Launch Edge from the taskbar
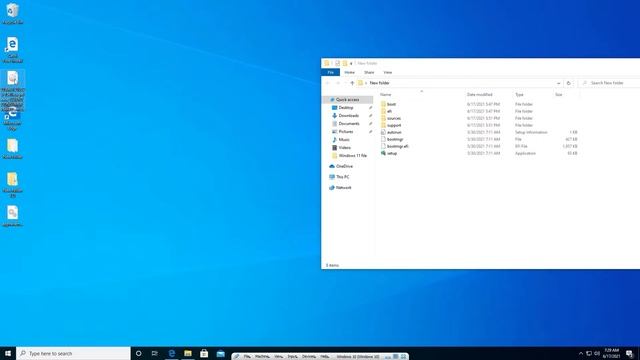Screen dimensions: 640x360 pos(171,353)
